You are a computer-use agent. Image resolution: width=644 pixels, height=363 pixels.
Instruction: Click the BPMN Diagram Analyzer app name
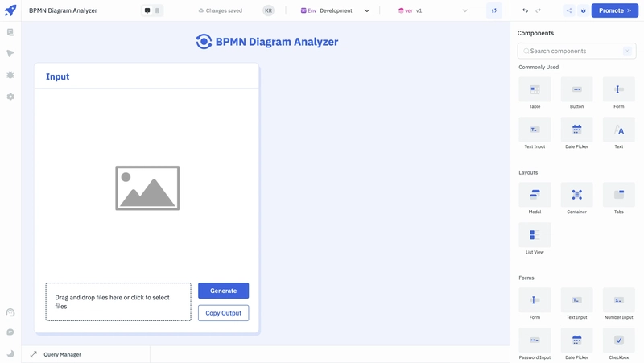(x=63, y=10)
